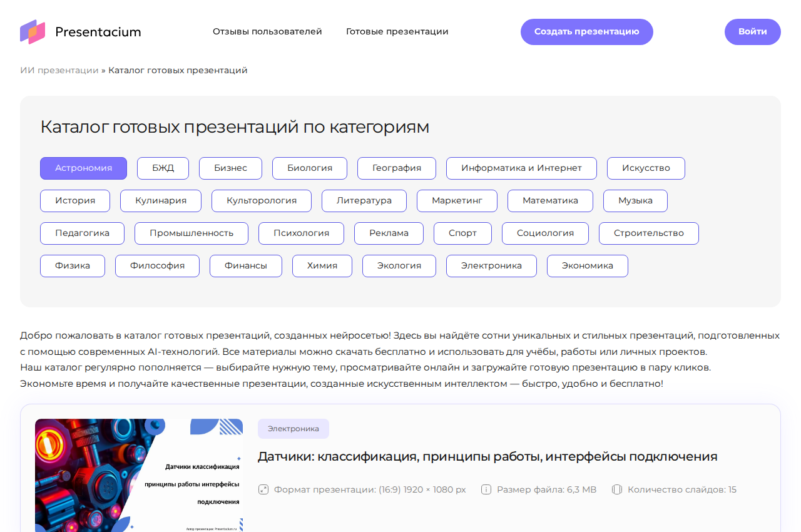Select the Электроника category button
Screen dimensions: 801x532
point(491,266)
